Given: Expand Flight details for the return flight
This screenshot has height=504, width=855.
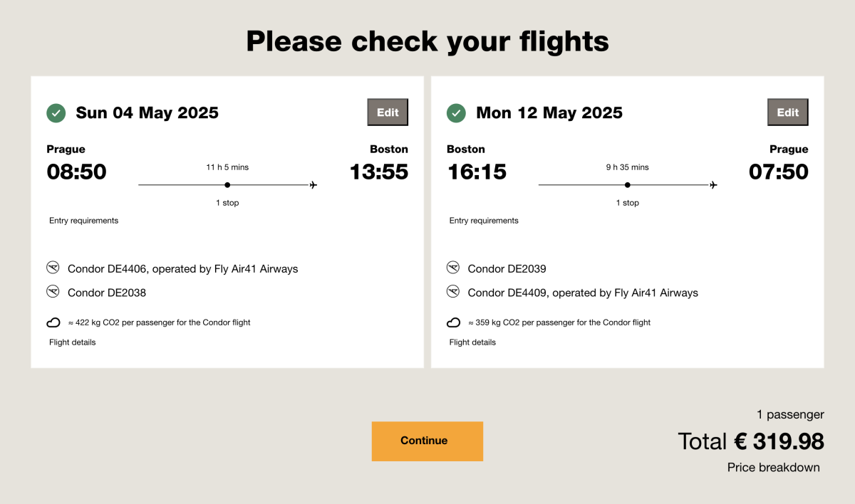Looking at the screenshot, I should (472, 342).
